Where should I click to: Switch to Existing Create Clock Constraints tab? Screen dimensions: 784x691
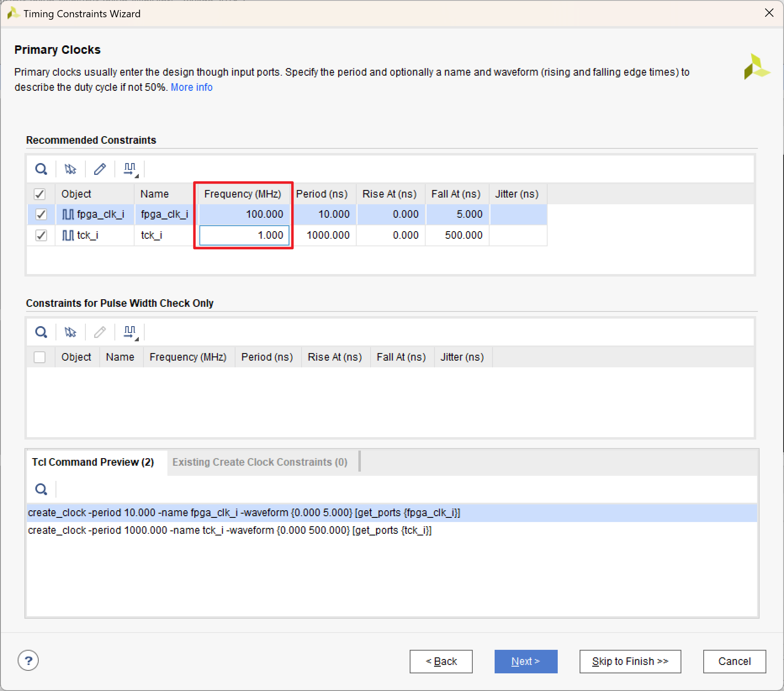260,462
